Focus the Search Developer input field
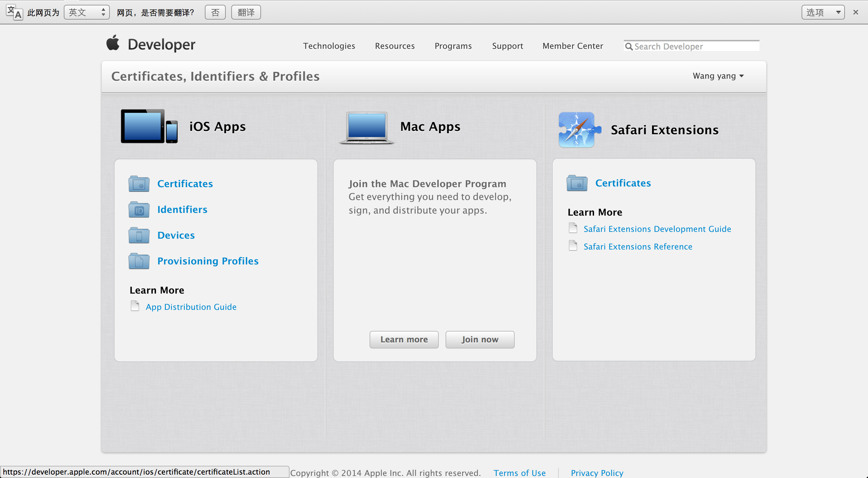This screenshot has height=478, width=868. (691, 46)
